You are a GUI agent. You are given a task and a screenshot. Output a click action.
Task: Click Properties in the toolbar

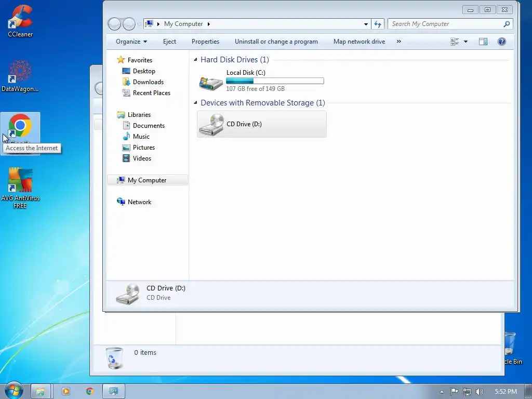point(205,42)
